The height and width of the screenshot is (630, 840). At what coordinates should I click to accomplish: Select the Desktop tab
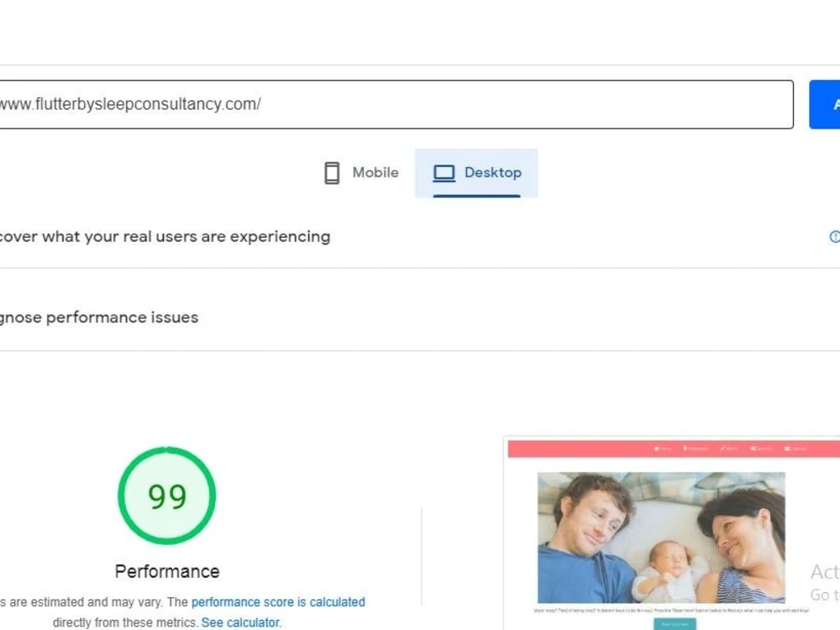[x=476, y=173]
